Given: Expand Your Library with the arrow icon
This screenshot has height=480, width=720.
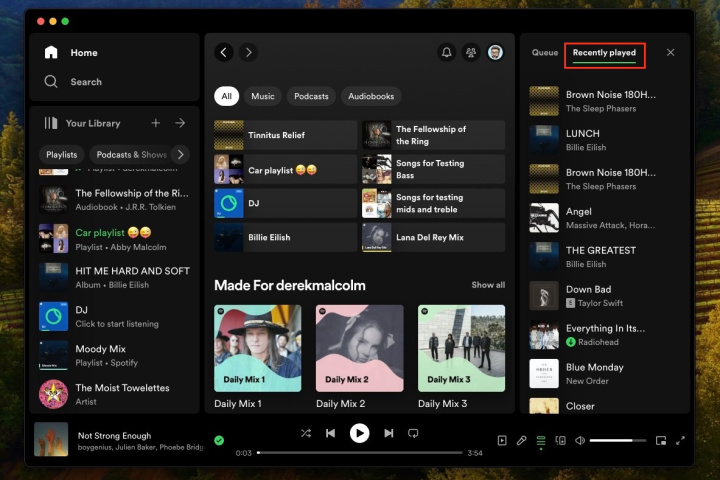Looking at the screenshot, I should click(180, 123).
